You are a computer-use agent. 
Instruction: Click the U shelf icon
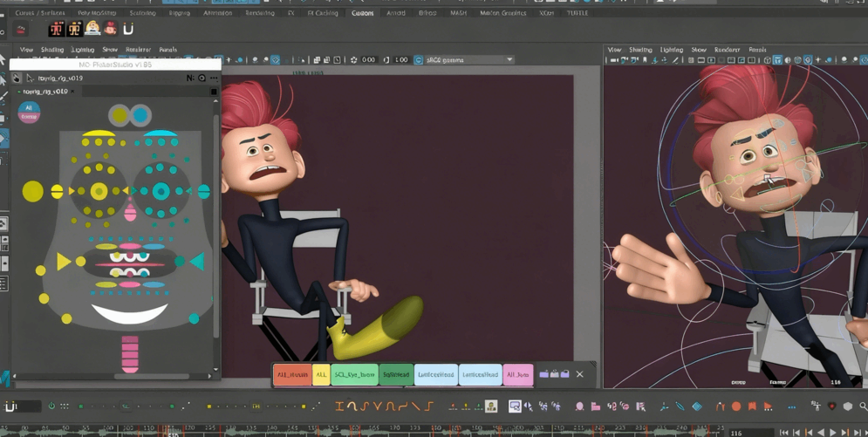pos(128,29)
